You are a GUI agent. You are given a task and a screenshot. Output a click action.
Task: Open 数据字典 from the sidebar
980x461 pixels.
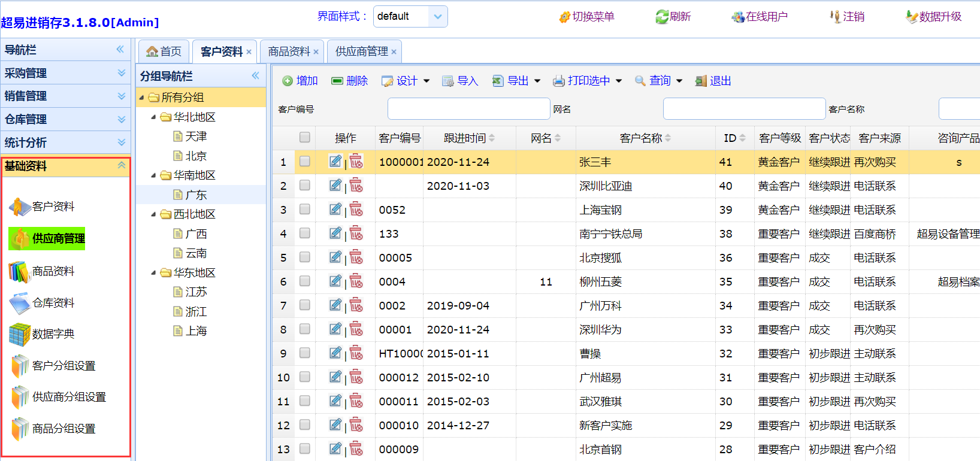pos(53,334)
